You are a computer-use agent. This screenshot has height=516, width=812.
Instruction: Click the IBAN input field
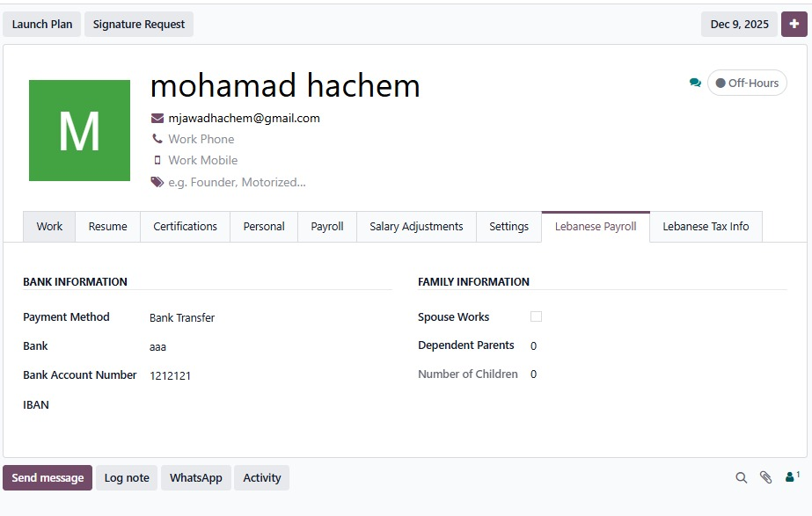click(x=264, y=405)
